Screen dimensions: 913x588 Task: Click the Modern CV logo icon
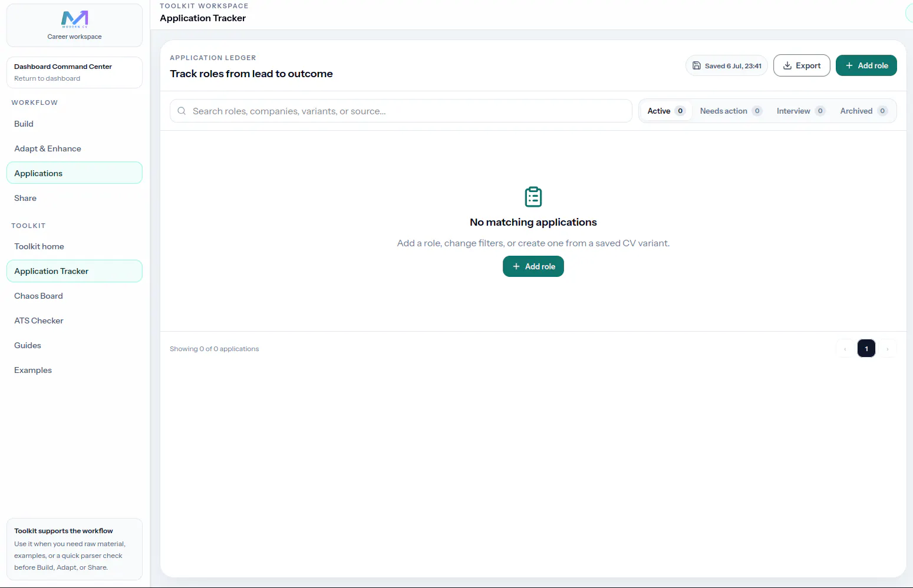coord(74,19)
